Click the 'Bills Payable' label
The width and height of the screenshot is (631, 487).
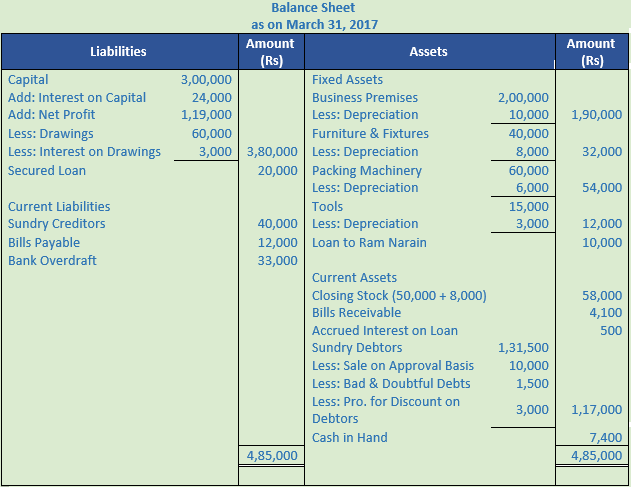(44, 243)
